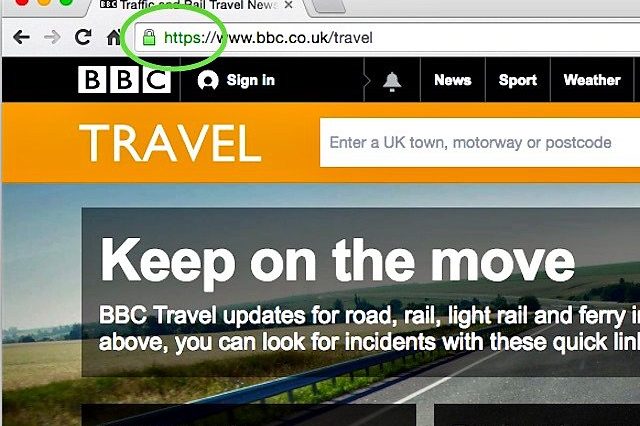Focus the UK town, motorway or postcode field
This screenshot has height=426, width=640.
click(x=480, y=142)
